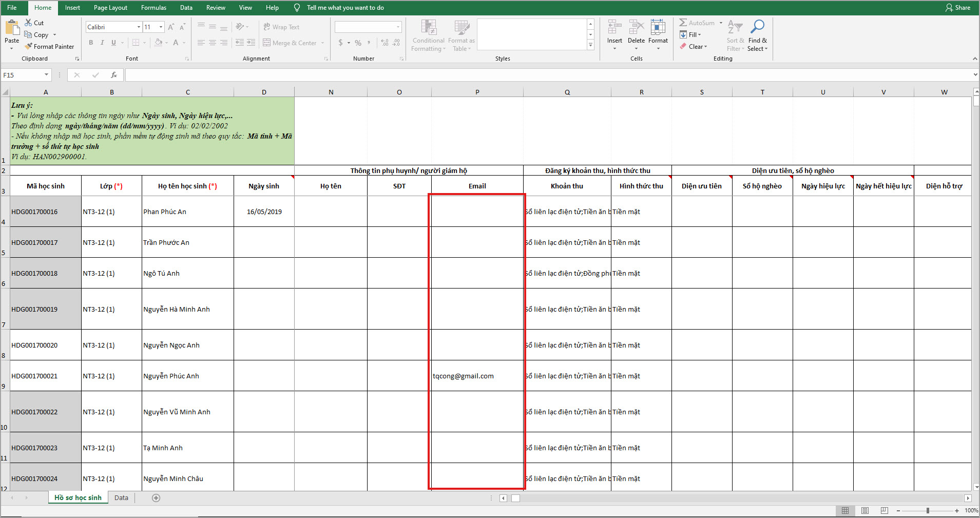Viewport: 980px width, 518px height.
Task: Add a new sheet with the plus icon
Action: (156, 497)
